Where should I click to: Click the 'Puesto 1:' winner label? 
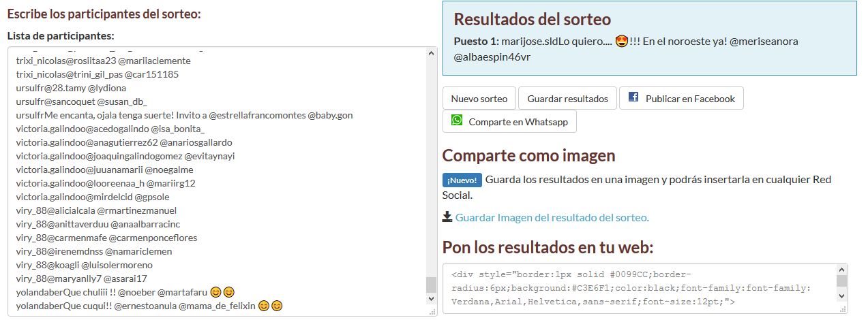[477, 41]
